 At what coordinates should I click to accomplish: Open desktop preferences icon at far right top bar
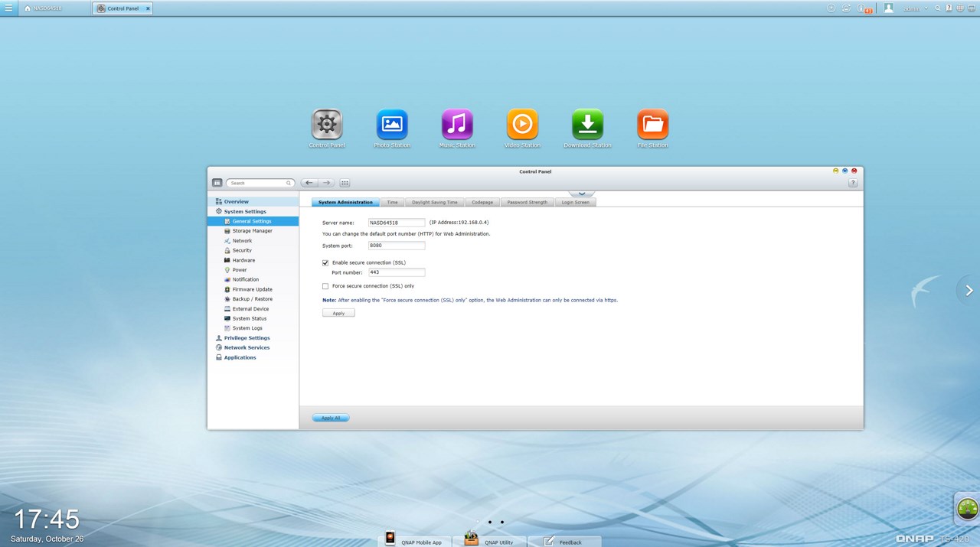[972, 8]
